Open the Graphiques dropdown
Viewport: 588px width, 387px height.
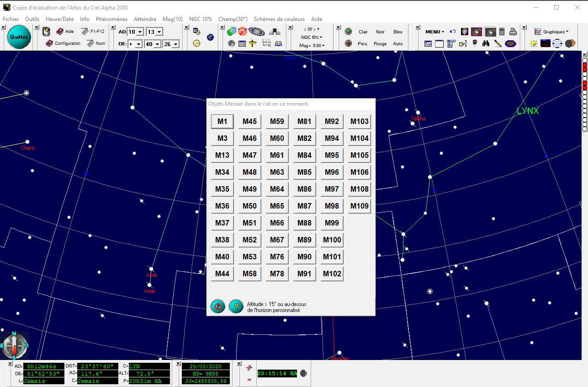[x=551, y=32]
